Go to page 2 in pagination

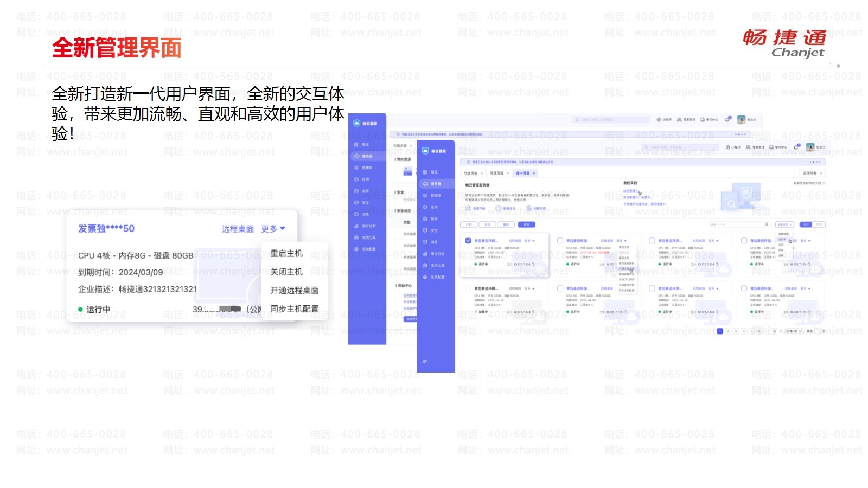727,331
